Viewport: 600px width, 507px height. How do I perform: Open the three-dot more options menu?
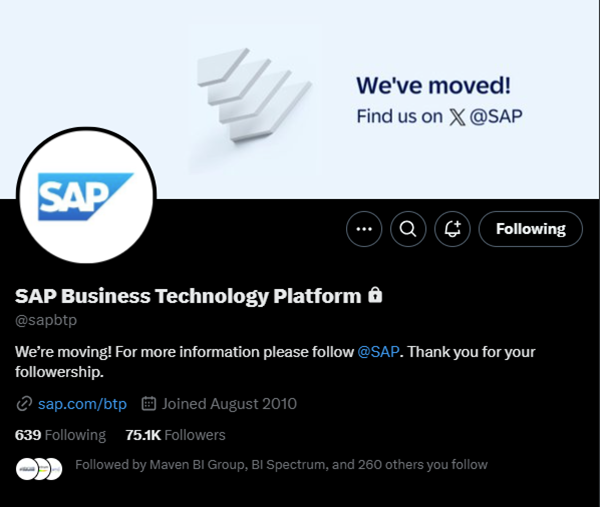(364, 229)
